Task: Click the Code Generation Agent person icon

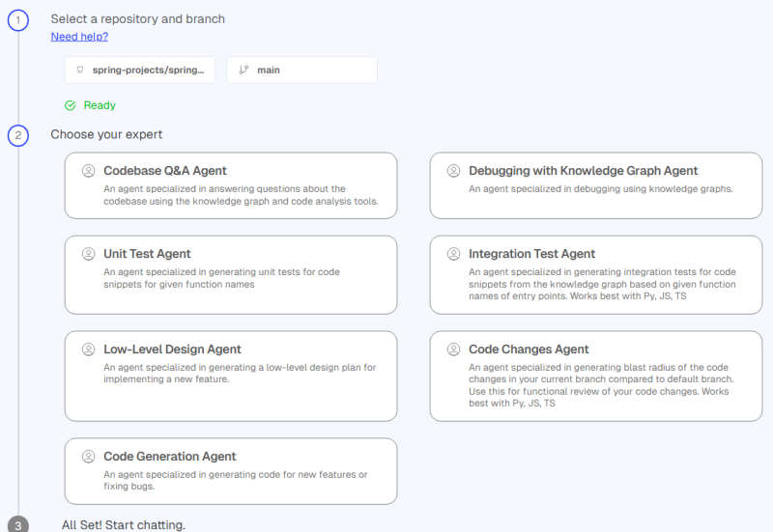Action: pos(88,457)
